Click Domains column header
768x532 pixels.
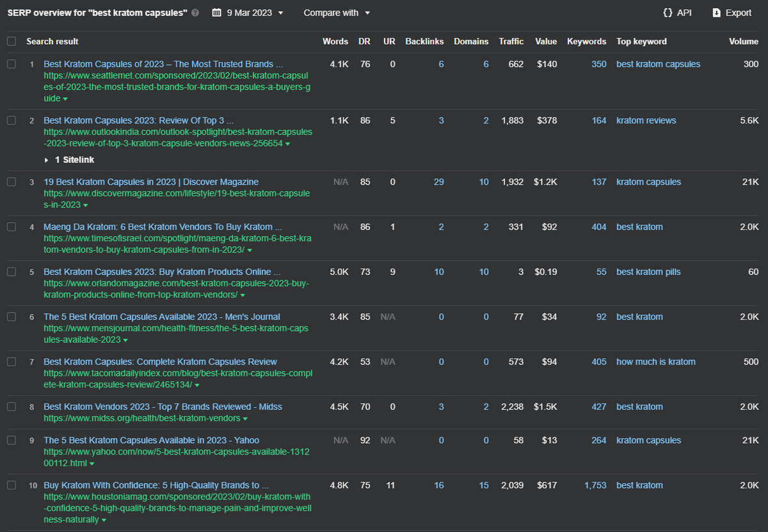(x=471, y=41)
